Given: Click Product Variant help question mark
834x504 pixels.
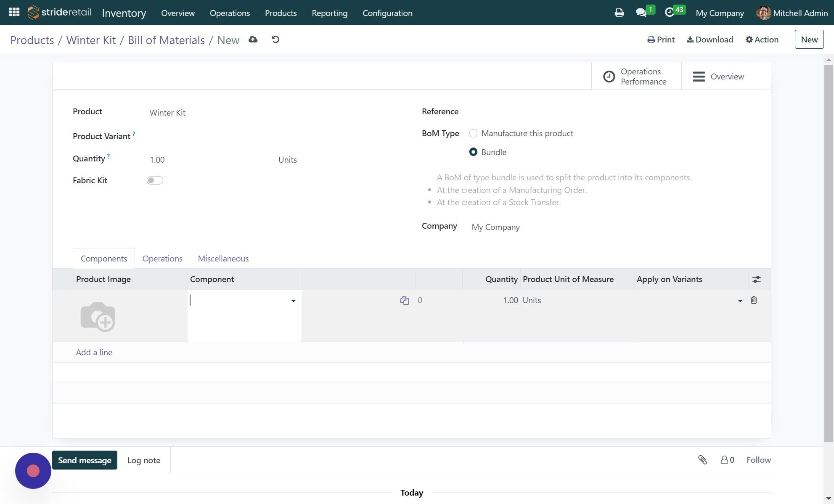Looking at the screenshot, I should point(134,134).
